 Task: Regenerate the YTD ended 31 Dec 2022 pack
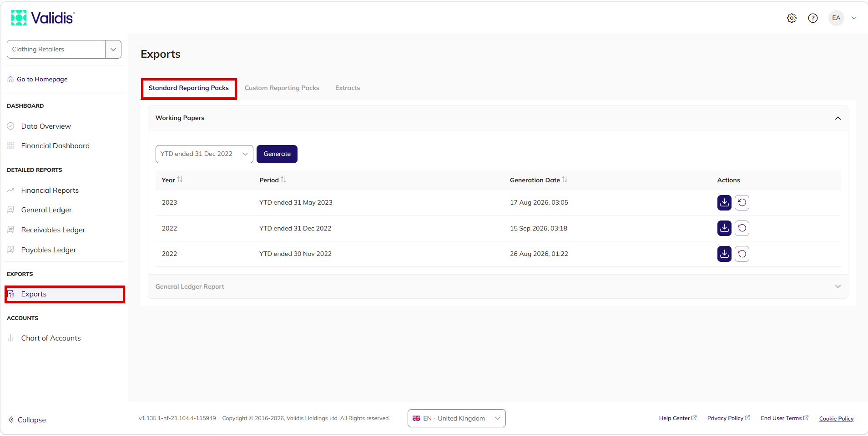pos(742,228)
